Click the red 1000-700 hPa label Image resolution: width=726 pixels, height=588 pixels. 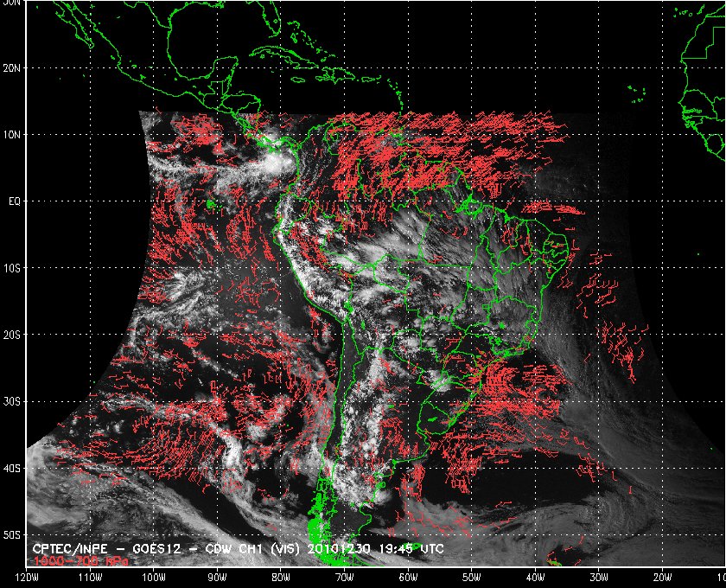click(80, 561)
